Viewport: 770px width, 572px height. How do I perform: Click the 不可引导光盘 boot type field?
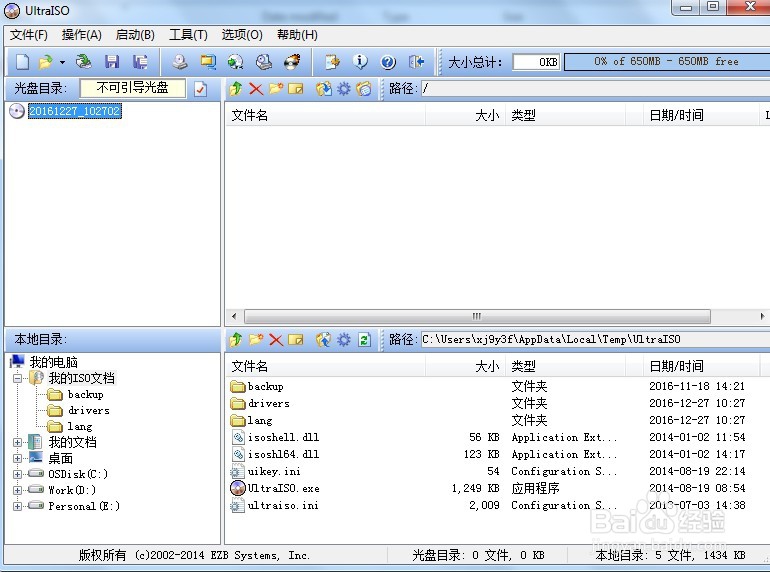point(133,88)
